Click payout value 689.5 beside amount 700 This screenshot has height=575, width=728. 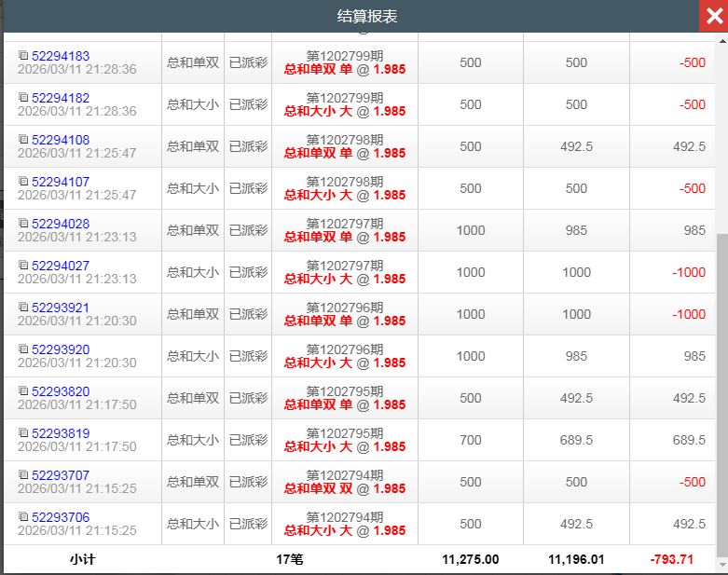pyautogui.click(x=576, y=440)
